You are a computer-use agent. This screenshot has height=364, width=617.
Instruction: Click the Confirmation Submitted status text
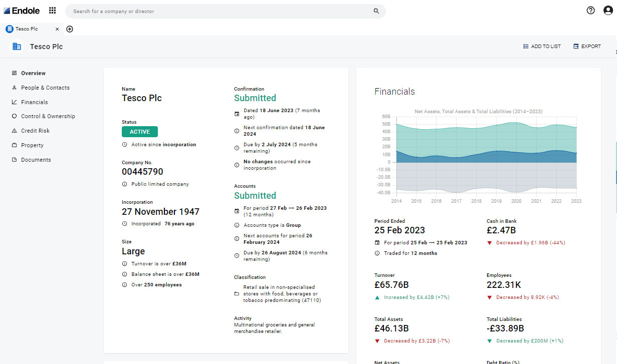(255, 98)
